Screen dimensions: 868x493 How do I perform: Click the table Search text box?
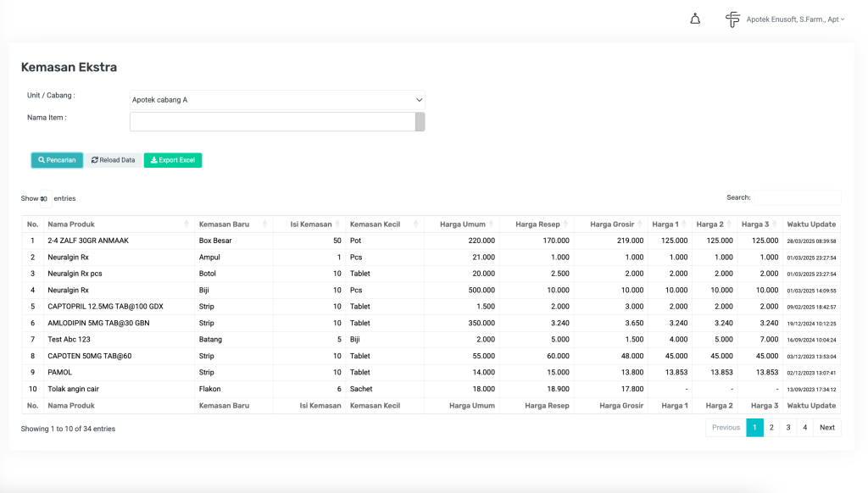[796, 197]
